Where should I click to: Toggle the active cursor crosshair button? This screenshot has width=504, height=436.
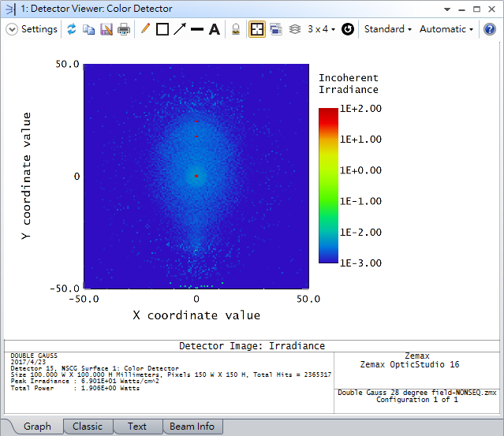pos(256,29)
